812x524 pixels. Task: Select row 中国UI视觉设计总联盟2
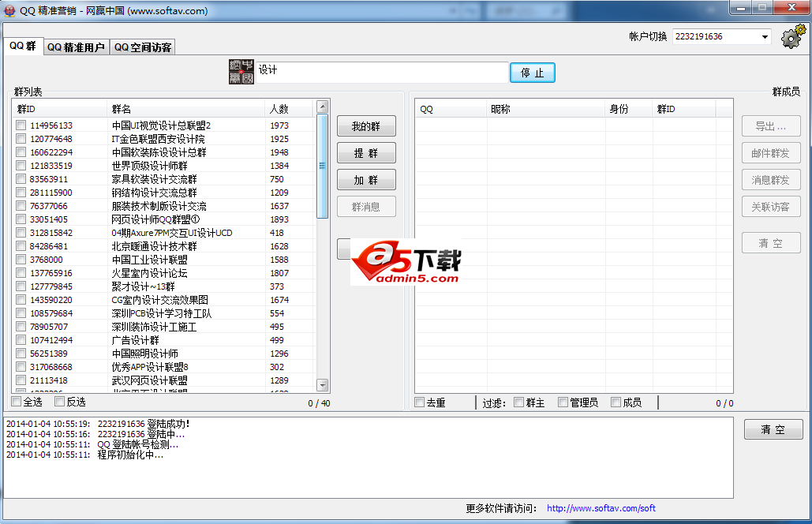163,125
